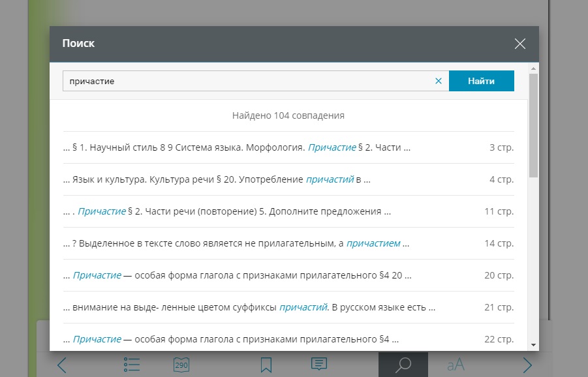
Task: Clear the search field text
Action: point(439,81)
